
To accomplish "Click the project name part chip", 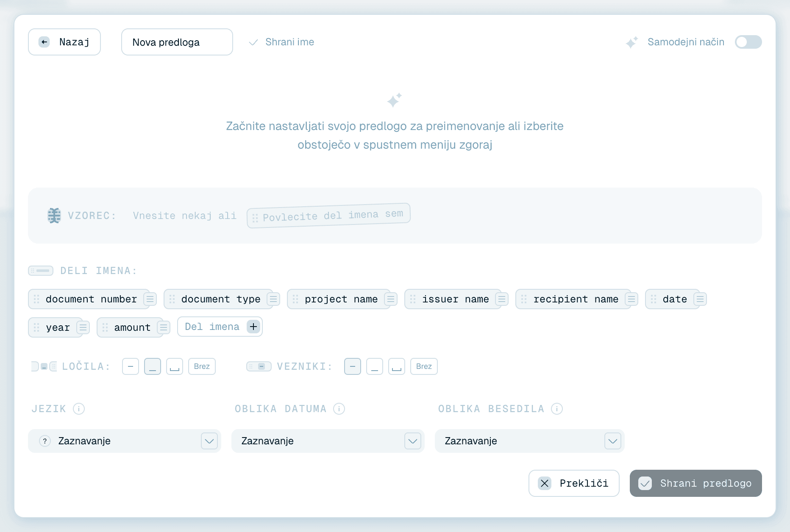I will [x=339, y=299].
